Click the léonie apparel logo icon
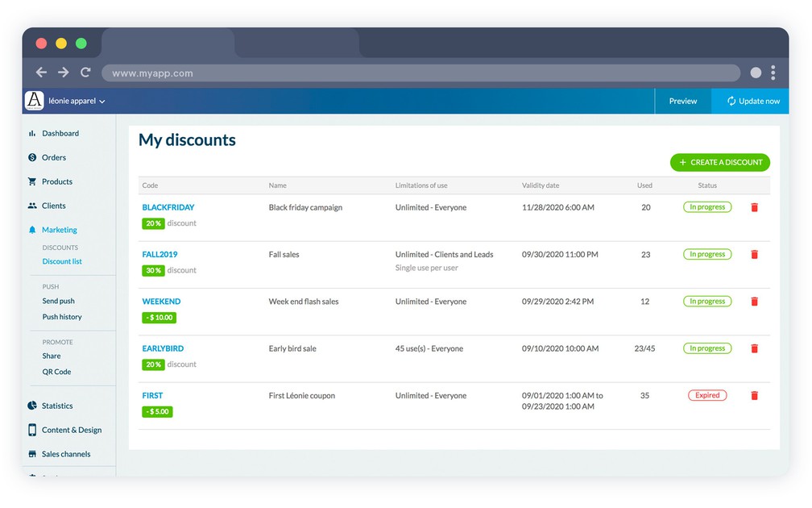 click(34, 101)
